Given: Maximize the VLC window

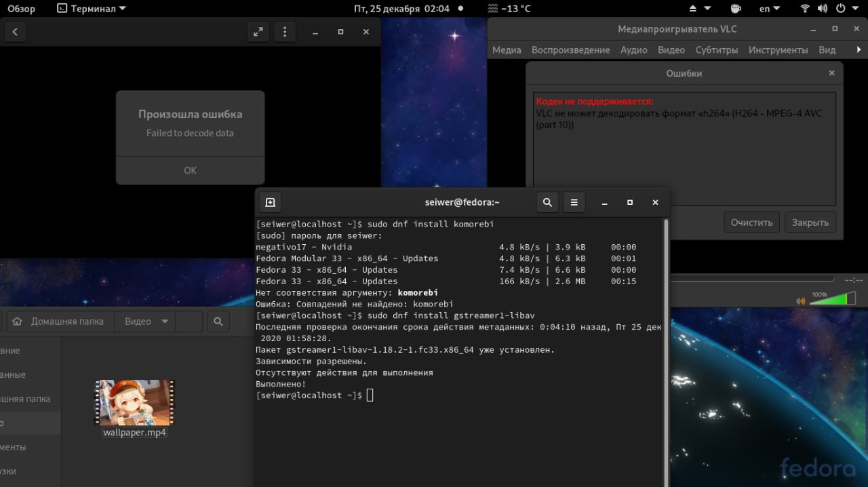Looking at the screenshot, I should (835, 29).
